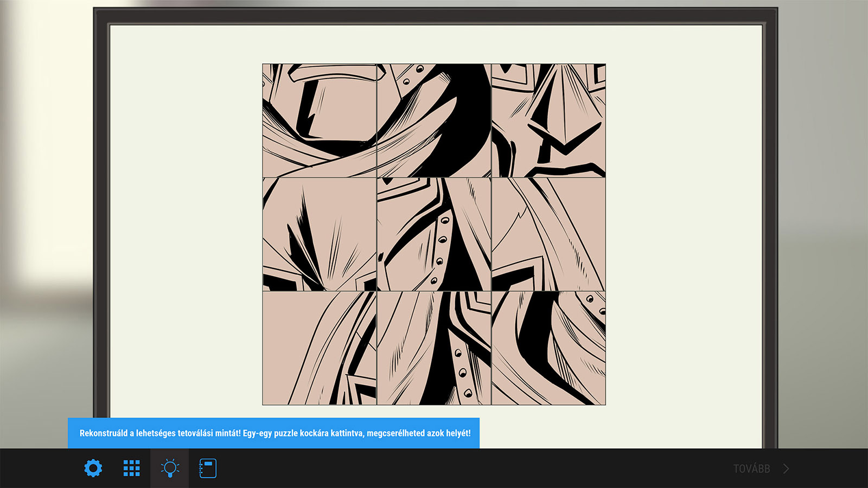868x488 pixels.
Task: Select the middle-right puzzle tile
Action: point(548,234)
